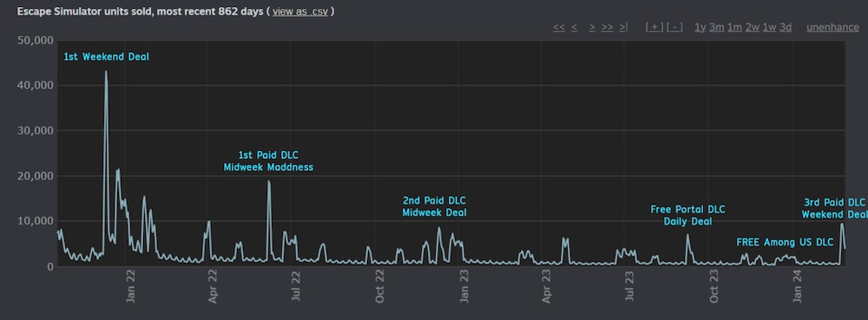This screenshot has height=320, width=868.
Task: Set range to 1m
Action: (734, 27)
